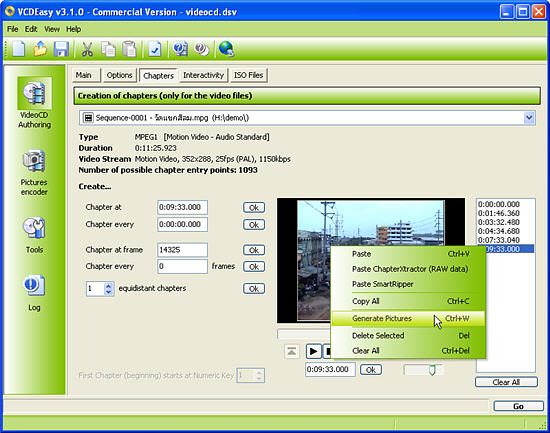Open the Tools sidebar item
Screen dimensions: 550x433
point(34,235)
